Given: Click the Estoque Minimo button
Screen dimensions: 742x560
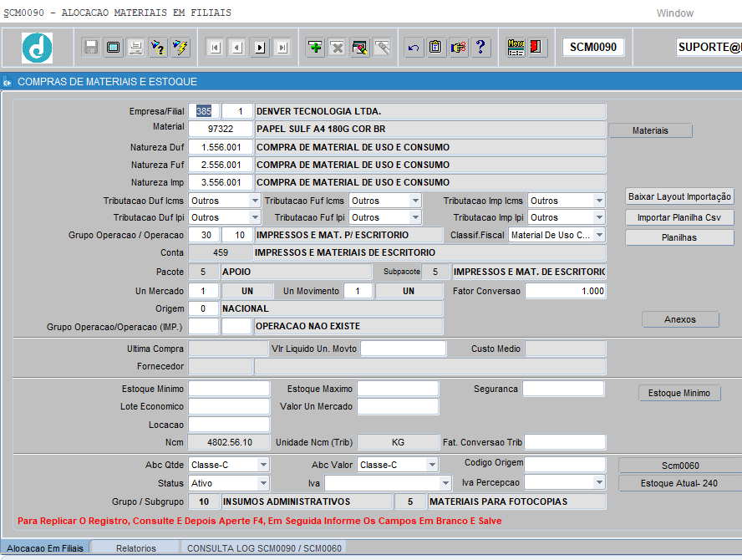Looking at the screenshot, I should click(679, 393).
